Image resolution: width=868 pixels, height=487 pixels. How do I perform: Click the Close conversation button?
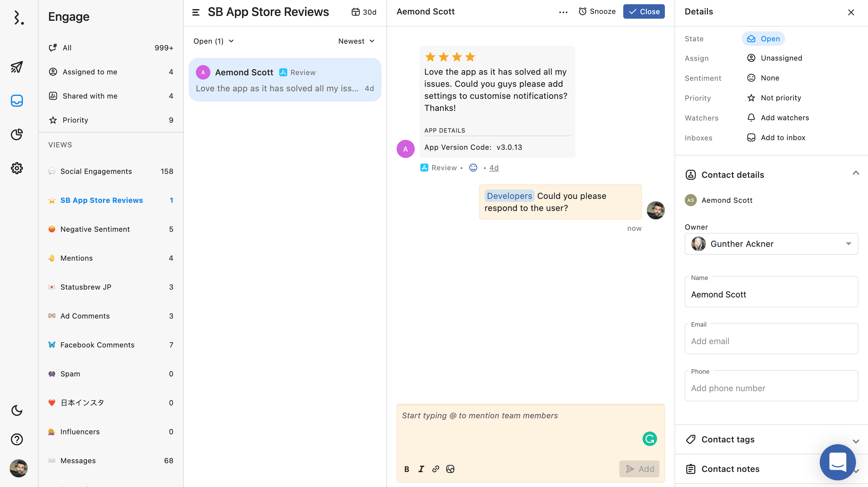click(x=643, y=11)
